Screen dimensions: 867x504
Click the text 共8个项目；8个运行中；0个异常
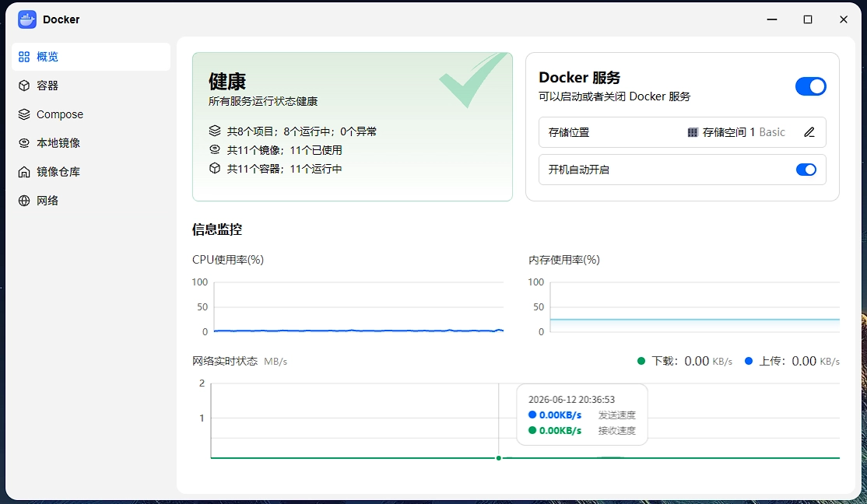[301, 131]
